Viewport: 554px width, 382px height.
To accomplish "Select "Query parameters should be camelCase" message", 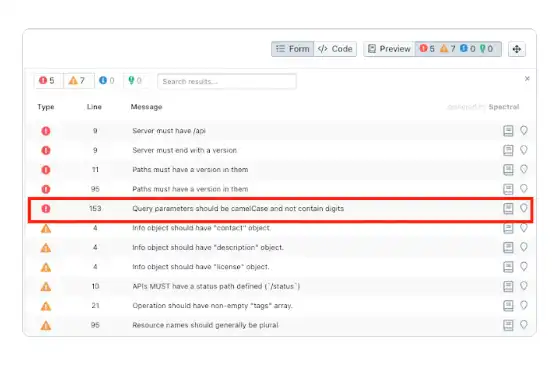I will point(238,208).
